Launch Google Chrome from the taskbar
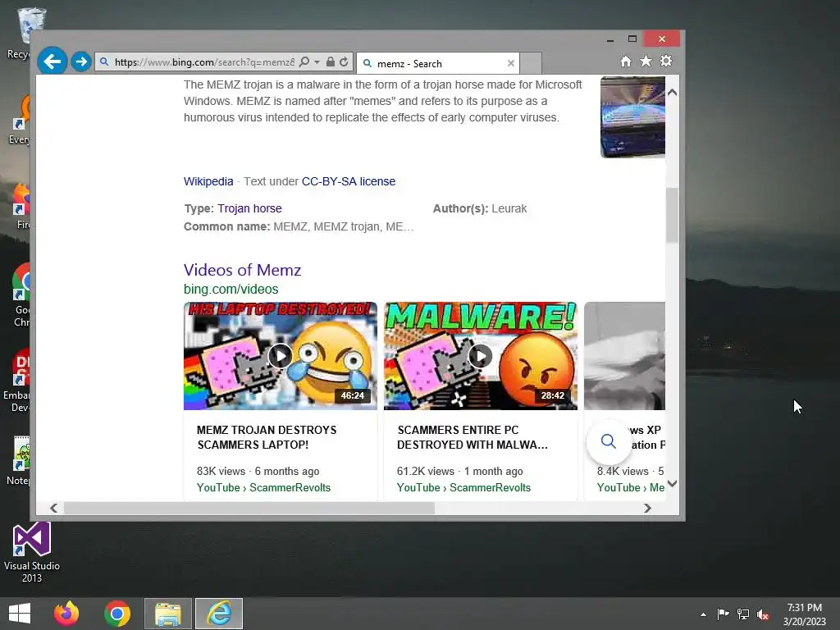Image resolution: width=840 pixels, height=630 pixels. click(117, 614)
